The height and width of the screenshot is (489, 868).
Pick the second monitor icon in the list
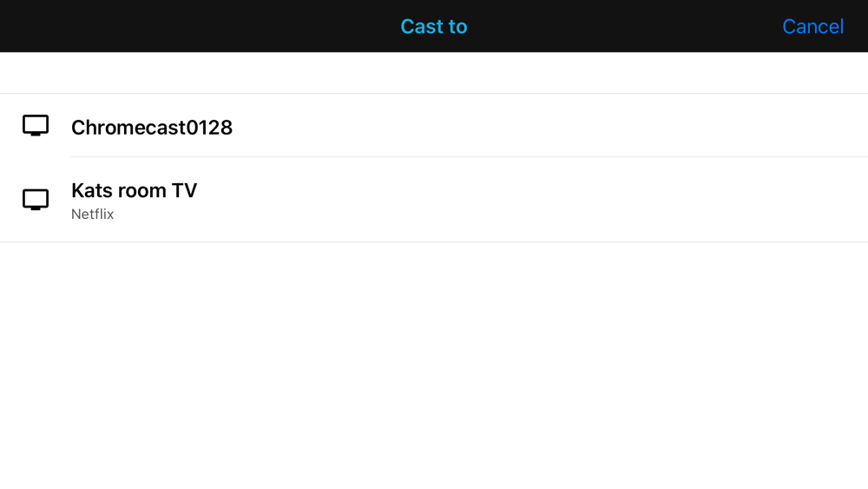pos(36,200)
